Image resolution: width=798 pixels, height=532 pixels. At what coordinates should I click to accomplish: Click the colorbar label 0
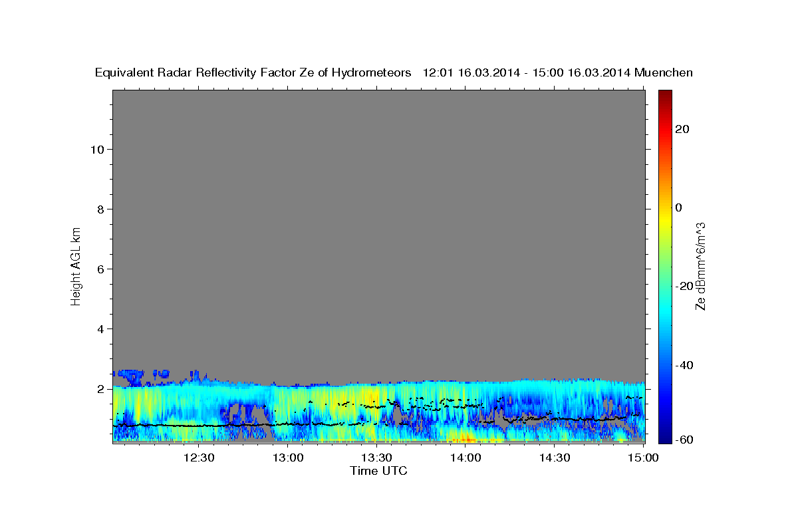679,207
